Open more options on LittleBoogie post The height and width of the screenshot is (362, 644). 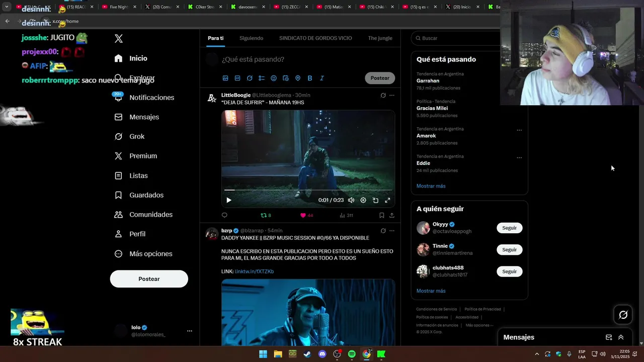pos(392,95)
